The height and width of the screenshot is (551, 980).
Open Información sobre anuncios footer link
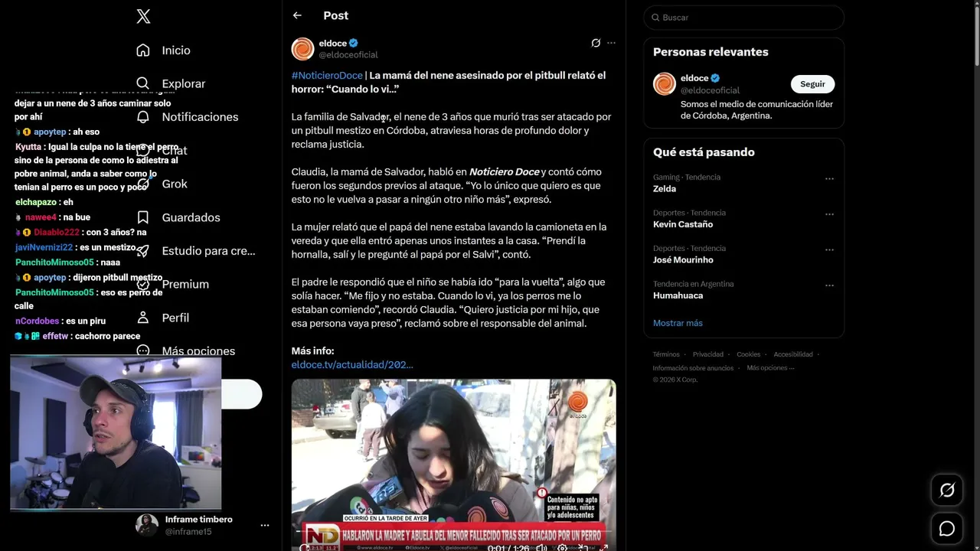[x=694, y=368]
